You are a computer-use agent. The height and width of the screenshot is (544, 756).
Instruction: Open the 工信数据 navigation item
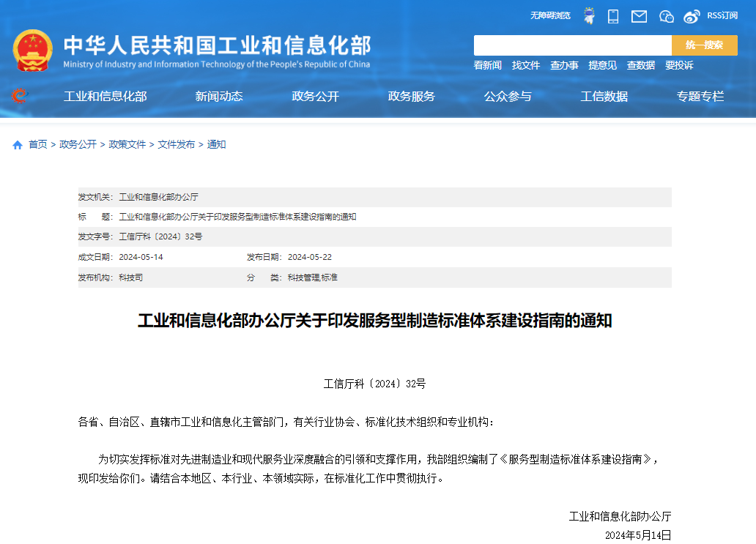coord(604,97)
